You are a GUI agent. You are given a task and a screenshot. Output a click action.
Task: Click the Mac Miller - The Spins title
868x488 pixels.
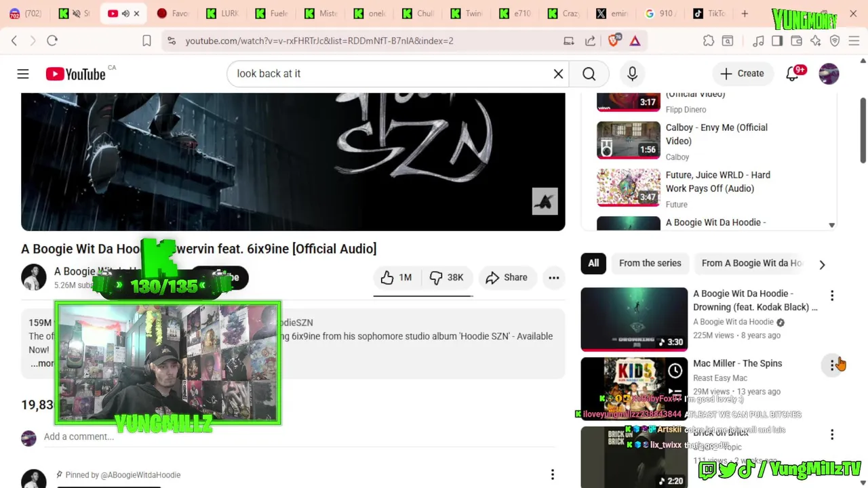pyautogui.click(x=738, y=363)
